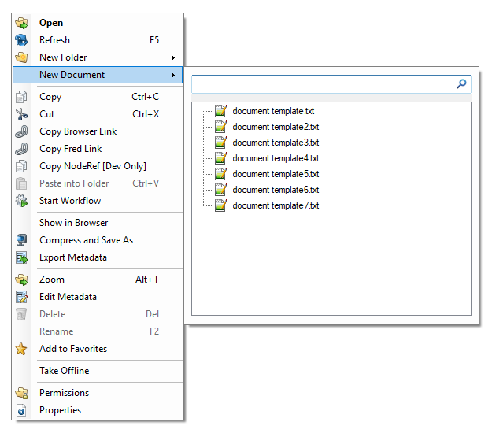The width and height of the screenshot is (503, 448).
Task: Click the Export Metadata icon
Action: (21, 257)
